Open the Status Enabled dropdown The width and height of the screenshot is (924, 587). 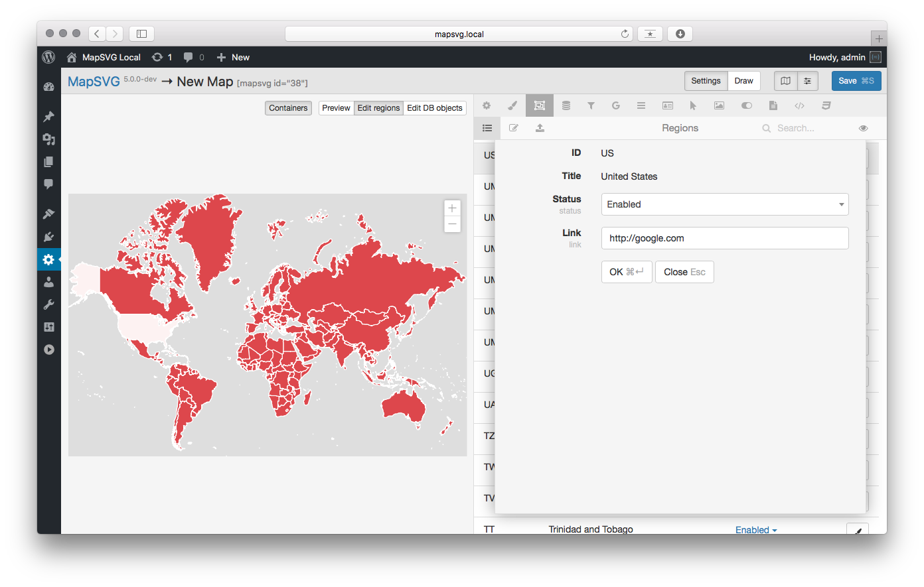tap(725, 204)
